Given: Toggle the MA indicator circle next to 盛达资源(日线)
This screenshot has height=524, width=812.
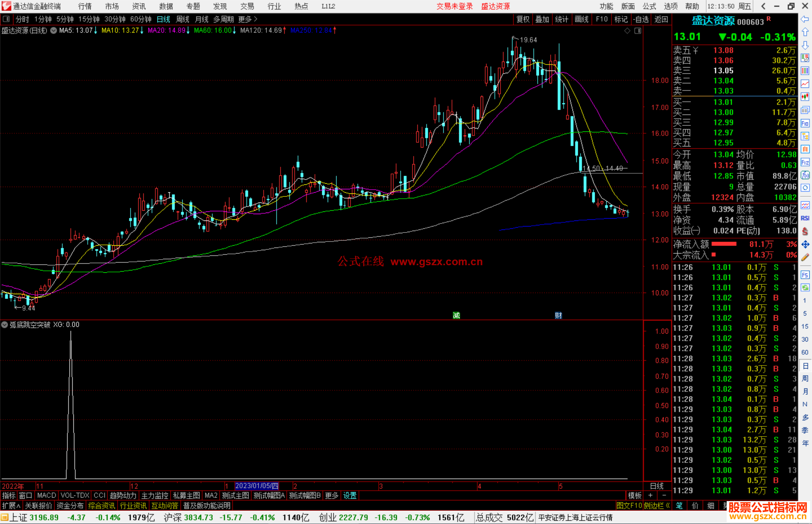Looking at the screenshot, I should point(53,30).
